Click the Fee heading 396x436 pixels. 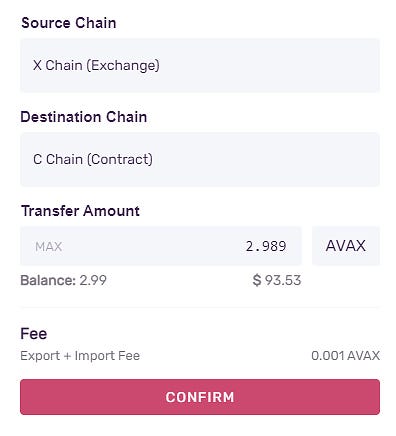pyautogui.click(x=34, y=334)
